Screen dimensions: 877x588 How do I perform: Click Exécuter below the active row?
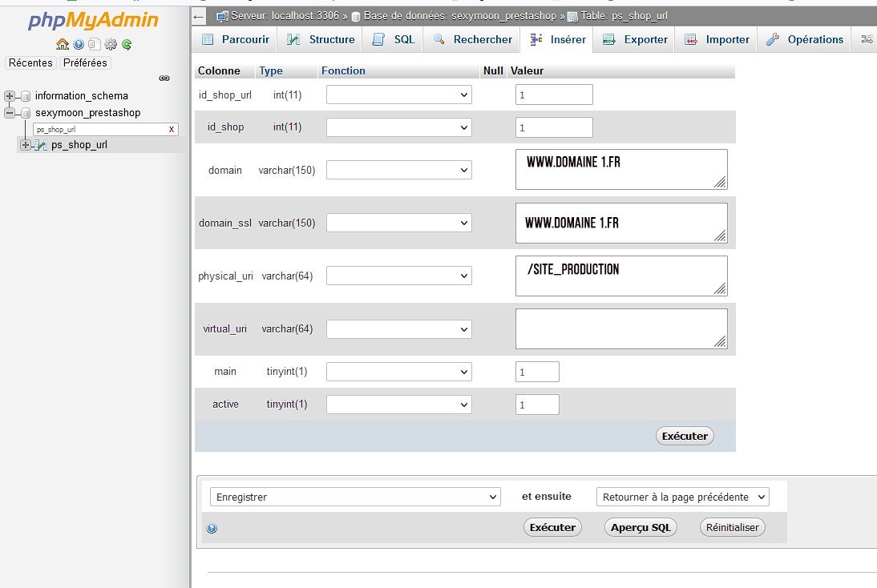[x=685, y=436]
